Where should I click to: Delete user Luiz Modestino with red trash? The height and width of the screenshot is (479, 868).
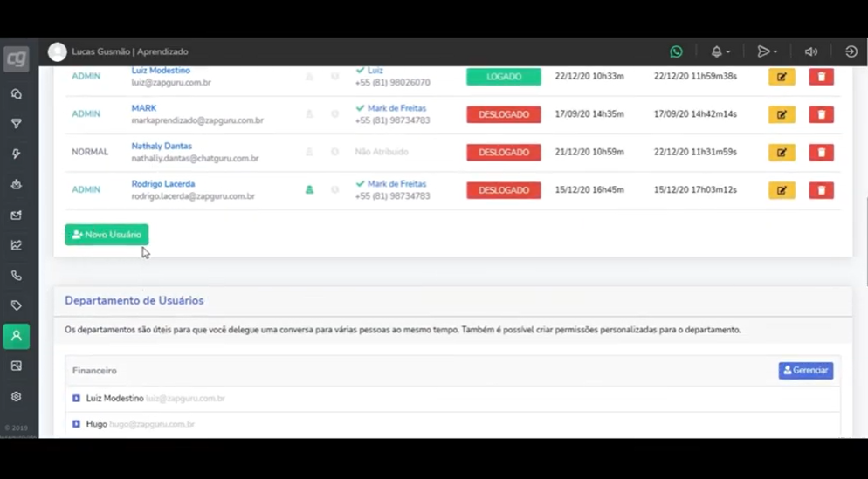[822, 77]
